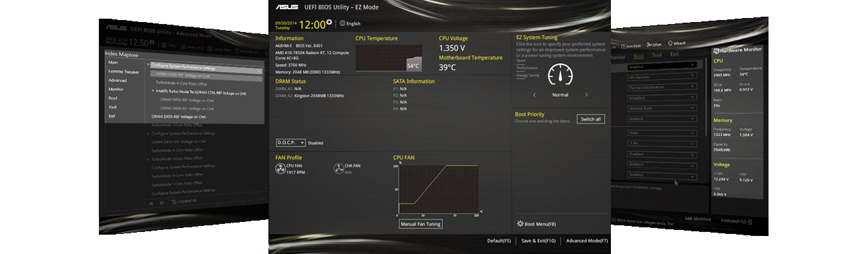Click Save & Exit(F10)
The height and width of the screenshot is (254, 868).
click(538, 240)
